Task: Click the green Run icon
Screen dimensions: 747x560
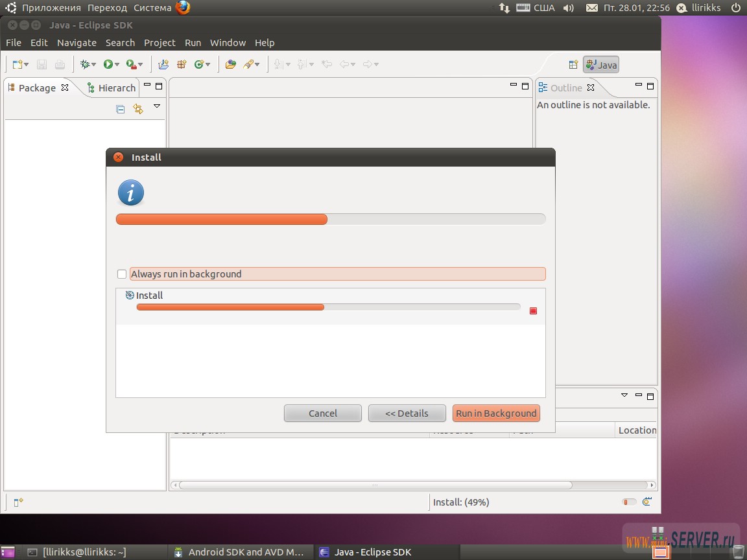Action: (x=108, y=64)
